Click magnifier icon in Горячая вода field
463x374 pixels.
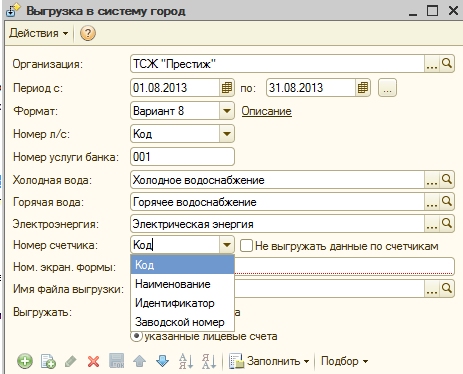click(447, 202)
